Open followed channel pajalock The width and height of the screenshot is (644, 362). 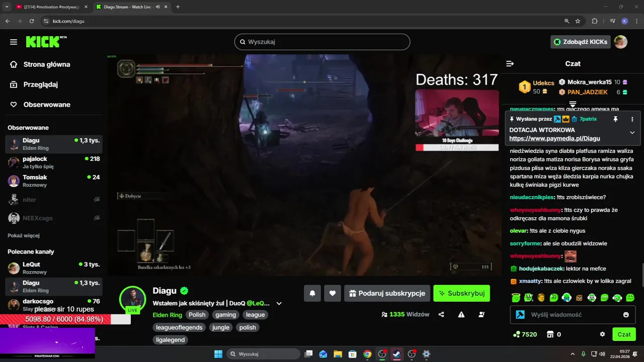54,162
